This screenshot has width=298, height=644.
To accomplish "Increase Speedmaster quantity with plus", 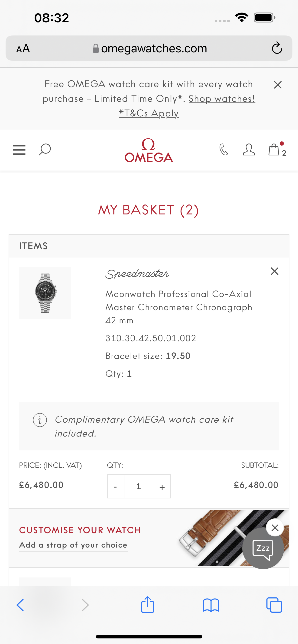I will (162, 487).
